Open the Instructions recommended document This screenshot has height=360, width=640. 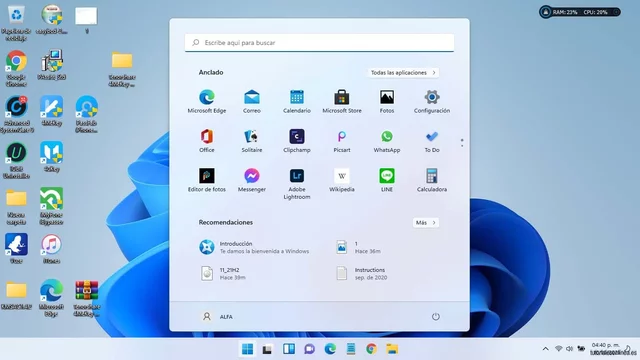pyautogui.click(x=362, y=273)
